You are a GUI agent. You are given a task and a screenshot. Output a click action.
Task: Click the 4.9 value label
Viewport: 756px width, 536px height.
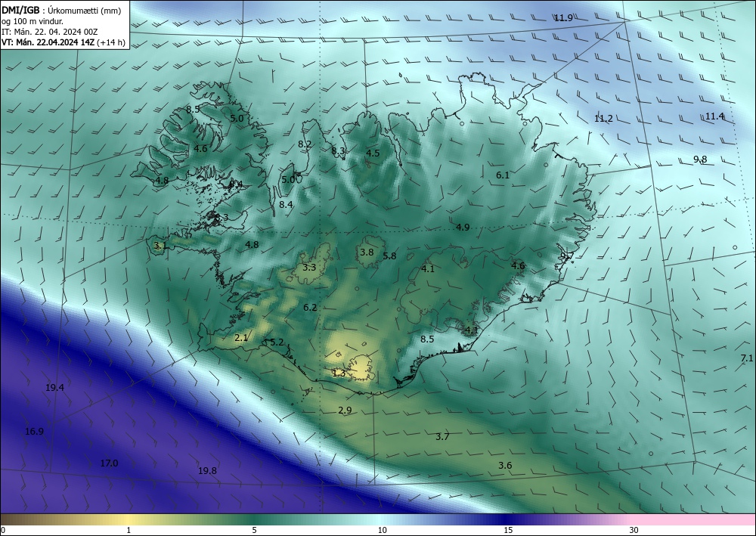pyautogui.click(x=463, y=228)
